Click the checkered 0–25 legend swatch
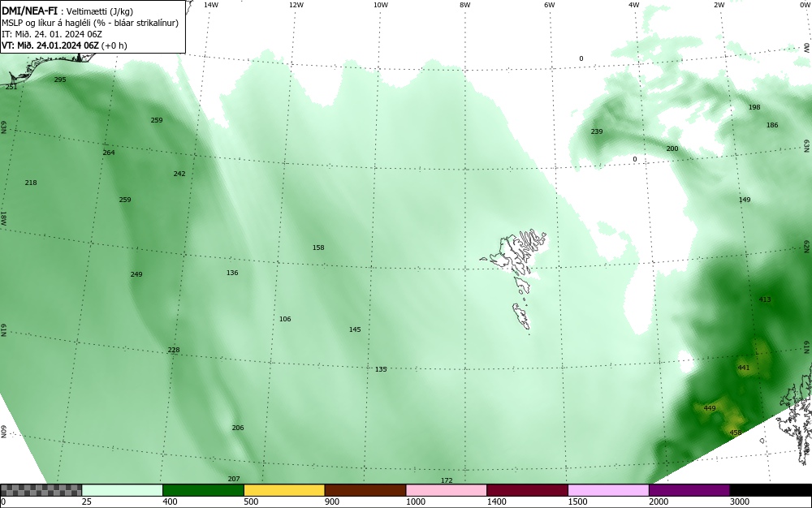Screen dimensions: 812x508 [41, 490]
